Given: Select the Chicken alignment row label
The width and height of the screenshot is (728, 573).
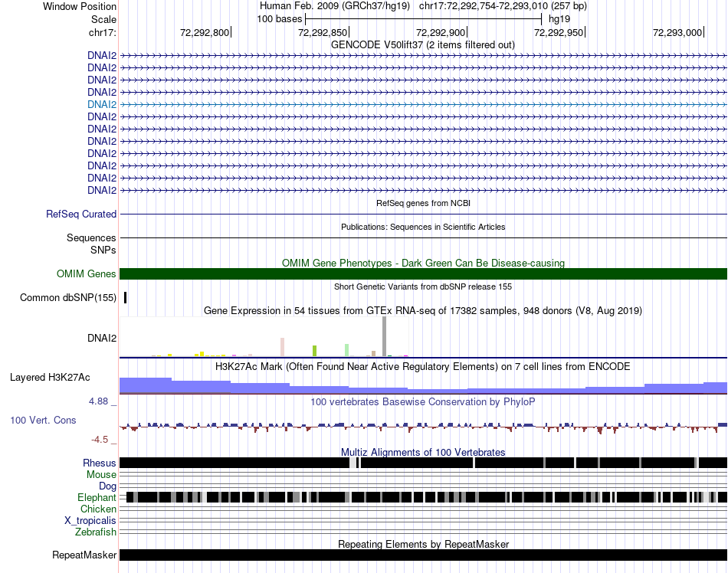Looking at the screenshot, I should (x=98, y=509).
